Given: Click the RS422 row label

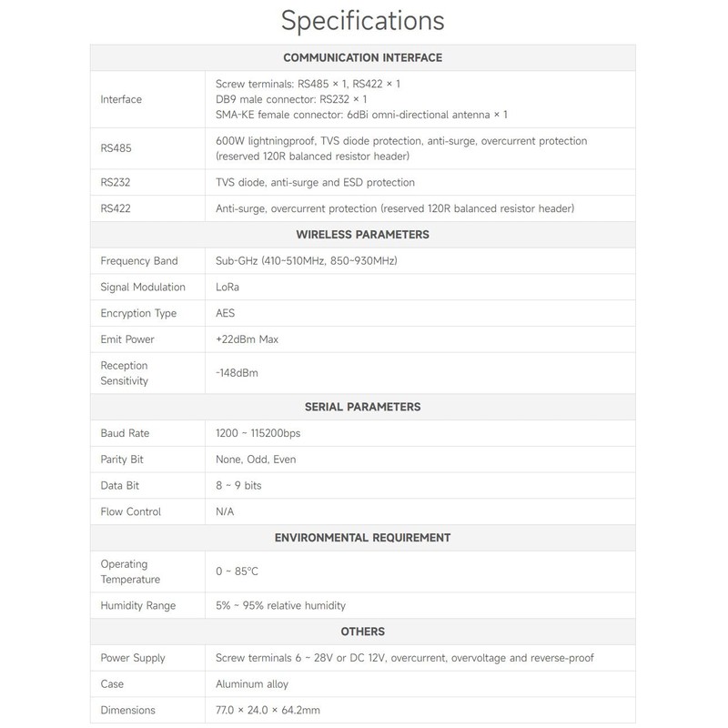Looking at the screenshot, I should click(x=116, y=208).
